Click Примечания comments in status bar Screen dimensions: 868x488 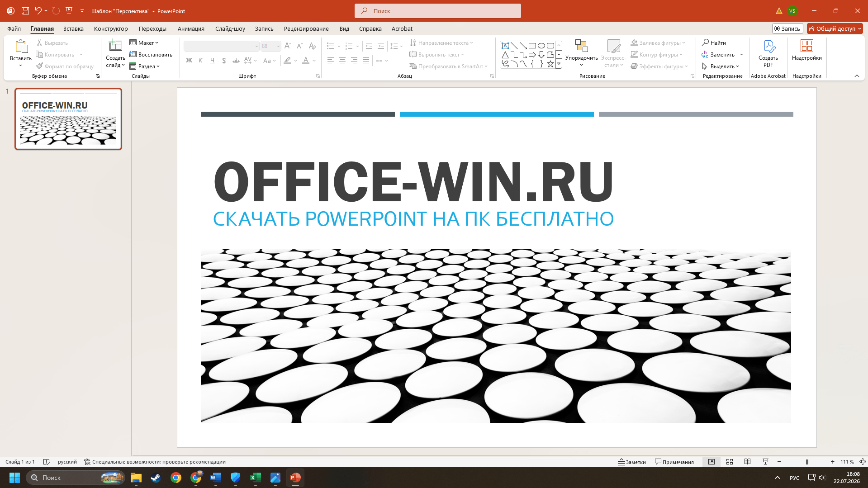coord(674,462)
